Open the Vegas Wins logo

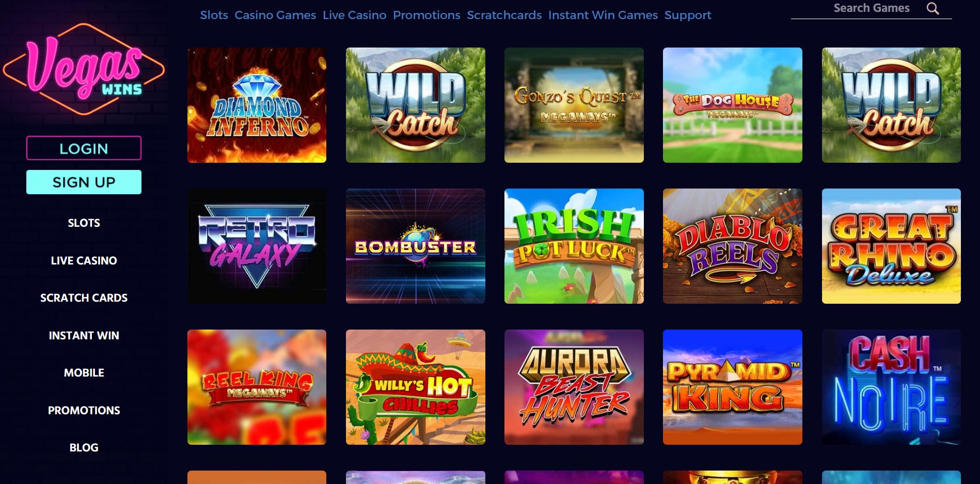84,69
